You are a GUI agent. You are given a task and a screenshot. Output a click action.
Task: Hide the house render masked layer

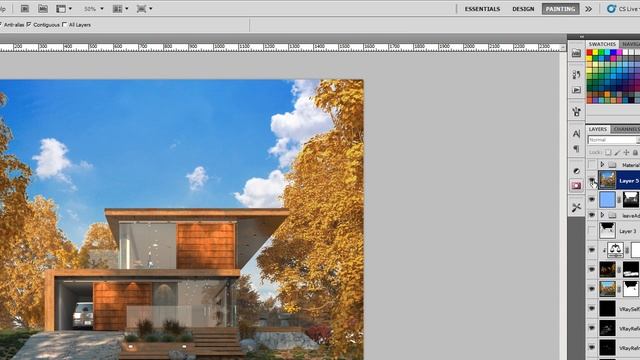[592, 289]
